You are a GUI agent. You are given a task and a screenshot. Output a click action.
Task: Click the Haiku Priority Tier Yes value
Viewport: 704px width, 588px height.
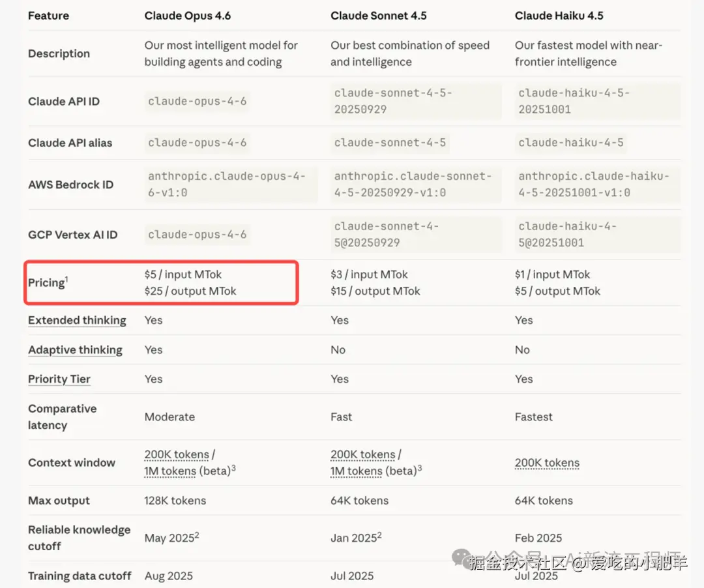(524, 379)
